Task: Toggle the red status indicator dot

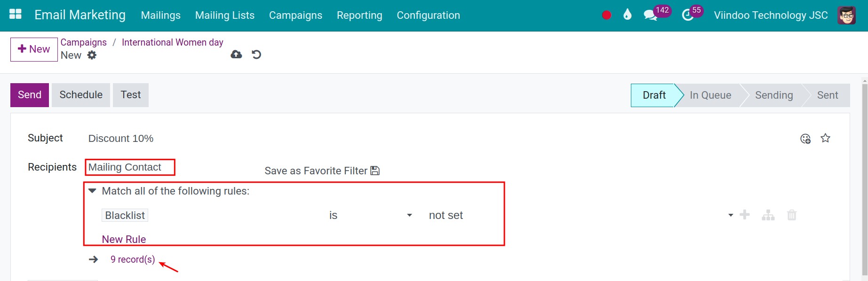Action: pos(606,15)
